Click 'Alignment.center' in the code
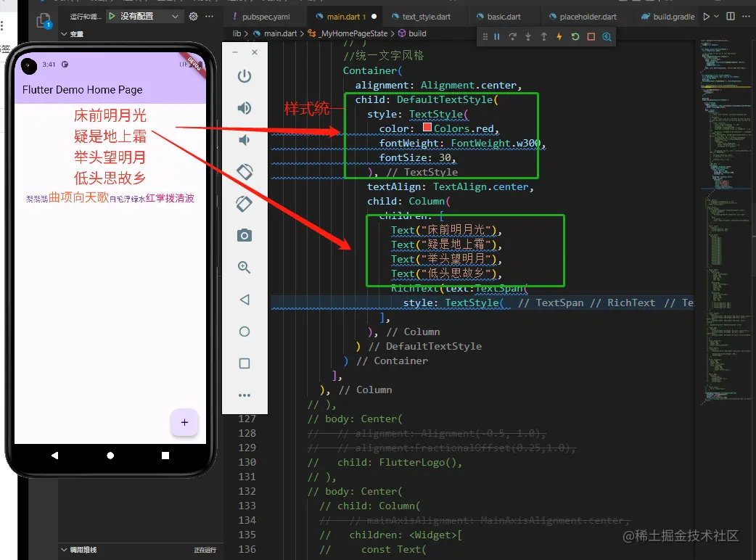The width and height of the screenshot is (756, 560). click(x=468, y=86)
